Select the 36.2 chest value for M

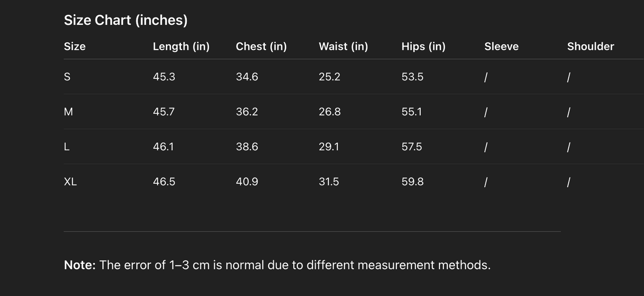point(247,112)
